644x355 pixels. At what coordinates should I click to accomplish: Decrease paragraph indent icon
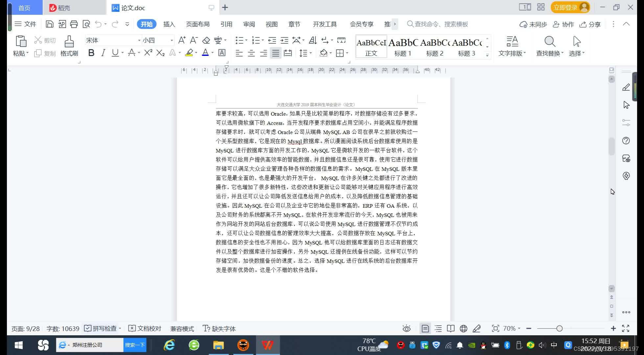[272, 40]
